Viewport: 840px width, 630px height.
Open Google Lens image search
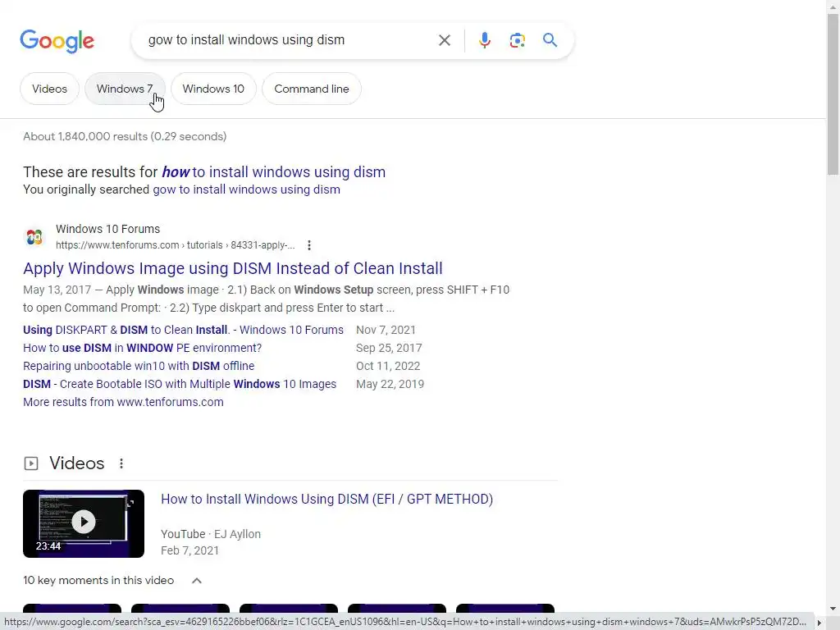(517, 40)
